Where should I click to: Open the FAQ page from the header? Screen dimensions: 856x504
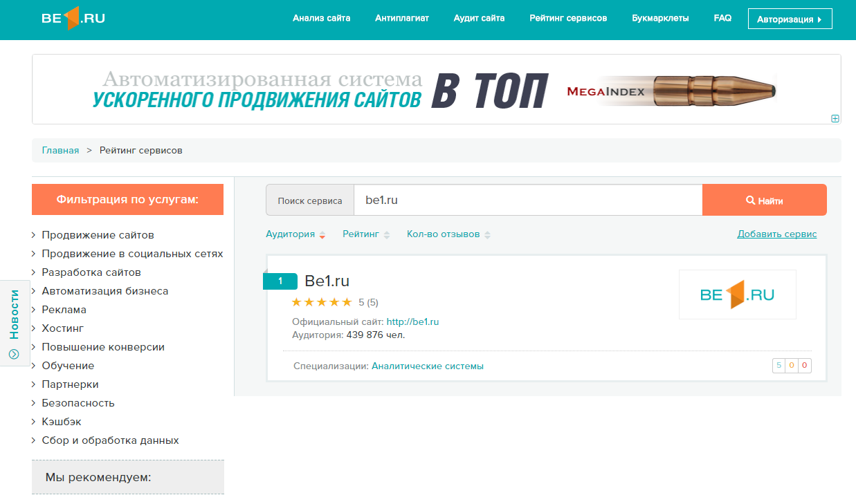pyautogui.click(x=722, y=18)
